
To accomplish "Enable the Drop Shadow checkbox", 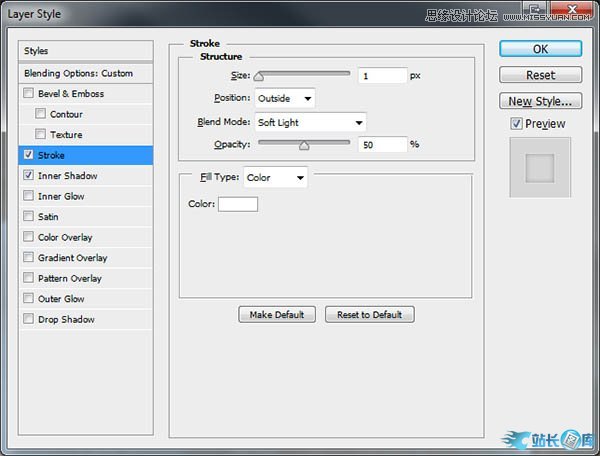I will [29, 320].
